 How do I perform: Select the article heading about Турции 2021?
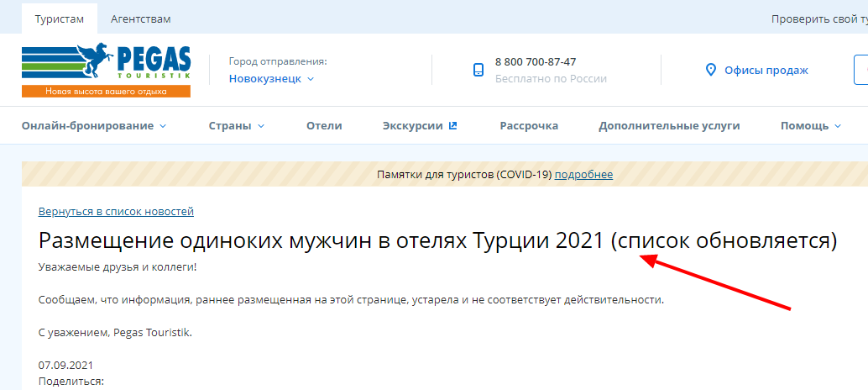coord(437,241)
